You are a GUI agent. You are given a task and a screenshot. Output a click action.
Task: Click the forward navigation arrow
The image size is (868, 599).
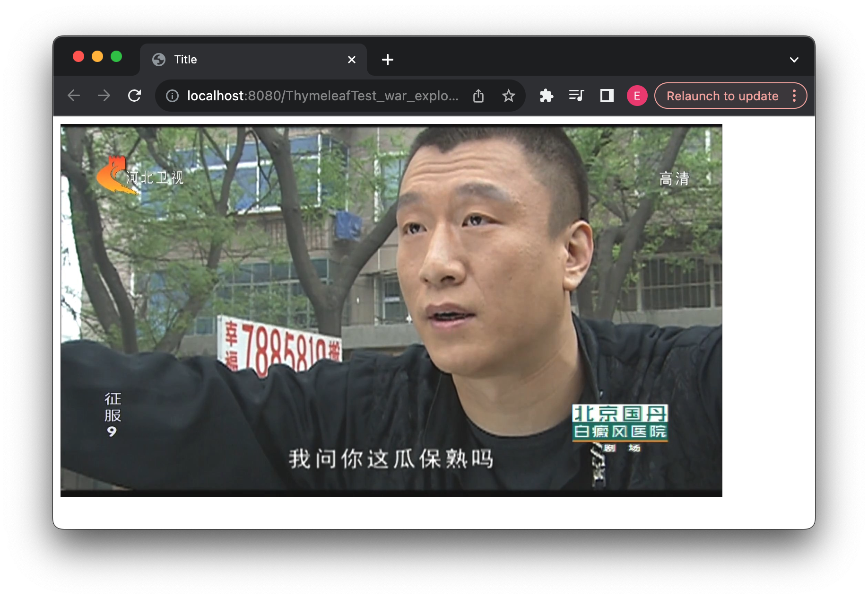tap(104, 96)
